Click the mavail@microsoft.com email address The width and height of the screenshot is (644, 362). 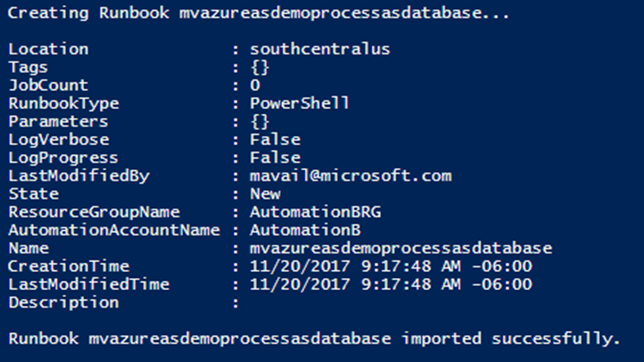tap(350, 176)
